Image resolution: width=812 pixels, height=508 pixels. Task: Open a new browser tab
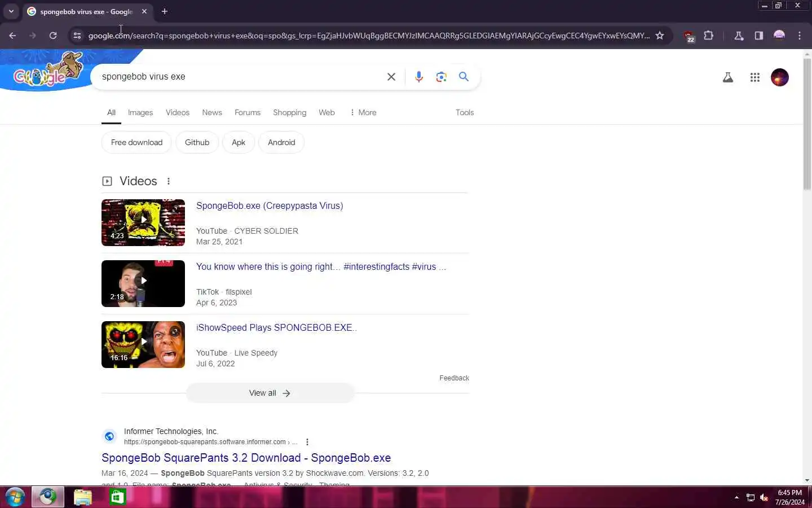click(x=165, y=11)
